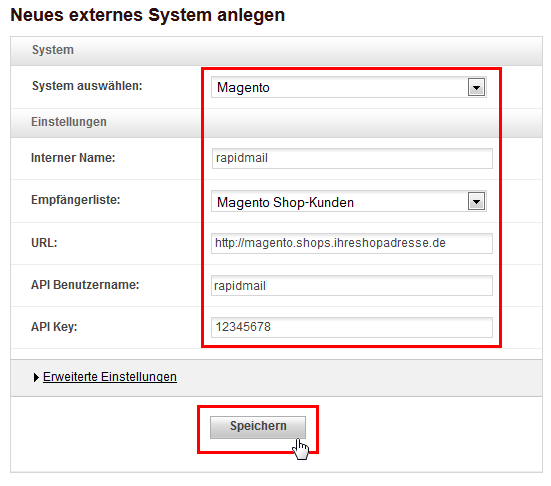
Task: Click the System auswählen label
Action: point(87,86)
